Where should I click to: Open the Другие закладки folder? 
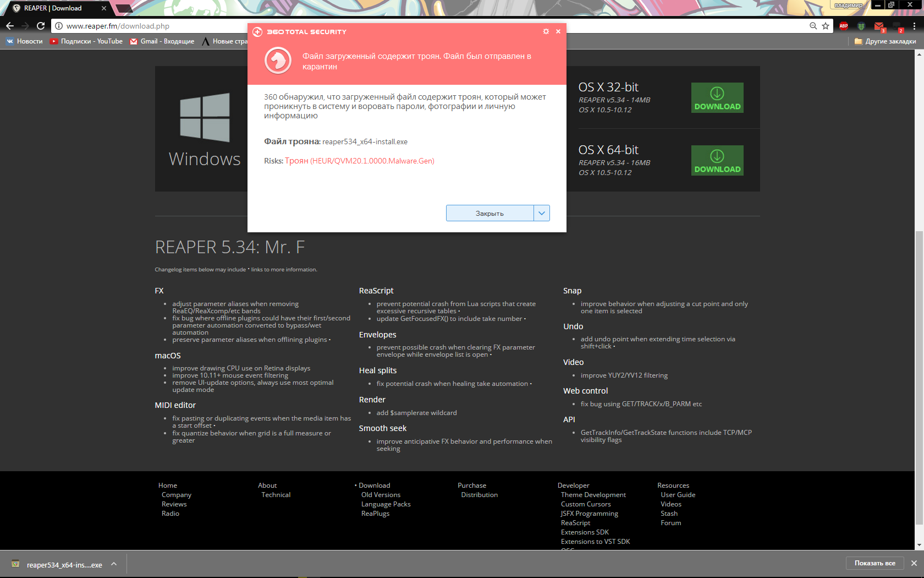click(x=885, y=41)
